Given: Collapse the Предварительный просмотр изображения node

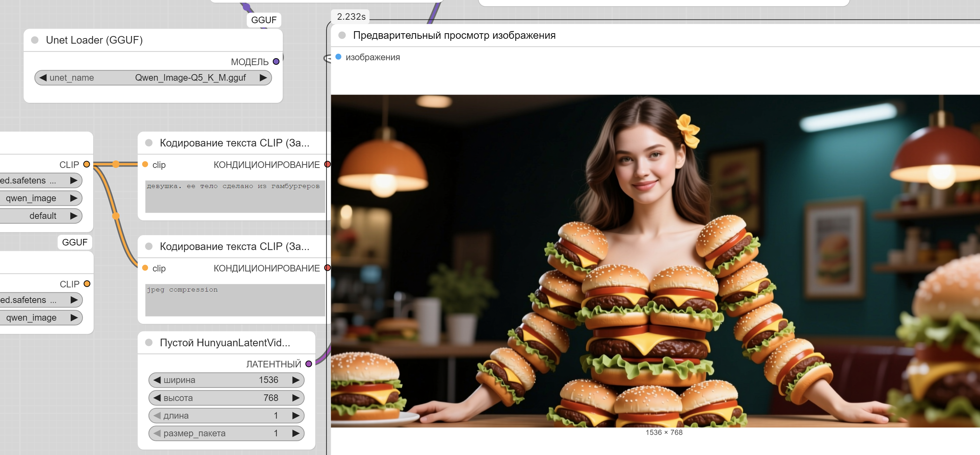Looking at the screenshot, I should [x=342, y=35].
